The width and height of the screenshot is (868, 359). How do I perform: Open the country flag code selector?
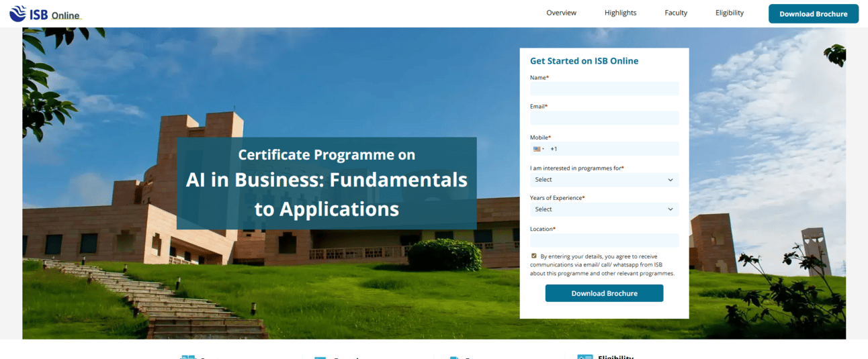(539, 149)
